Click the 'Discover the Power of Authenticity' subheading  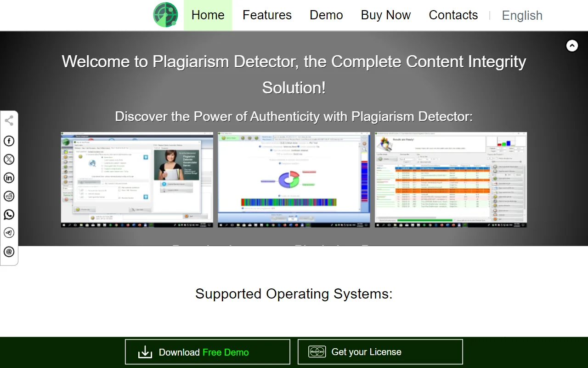click(x=294, y=116)
